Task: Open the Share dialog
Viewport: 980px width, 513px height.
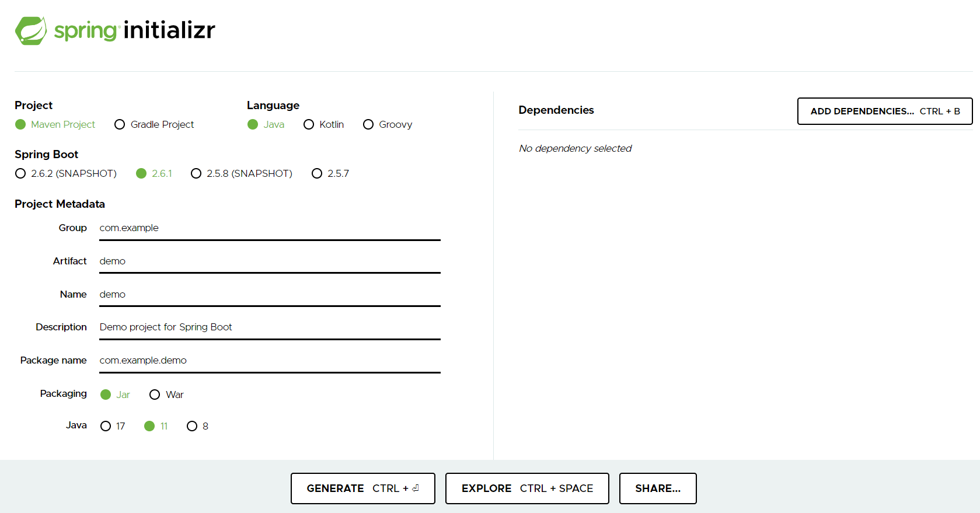Action: click(x=658, y=488)
